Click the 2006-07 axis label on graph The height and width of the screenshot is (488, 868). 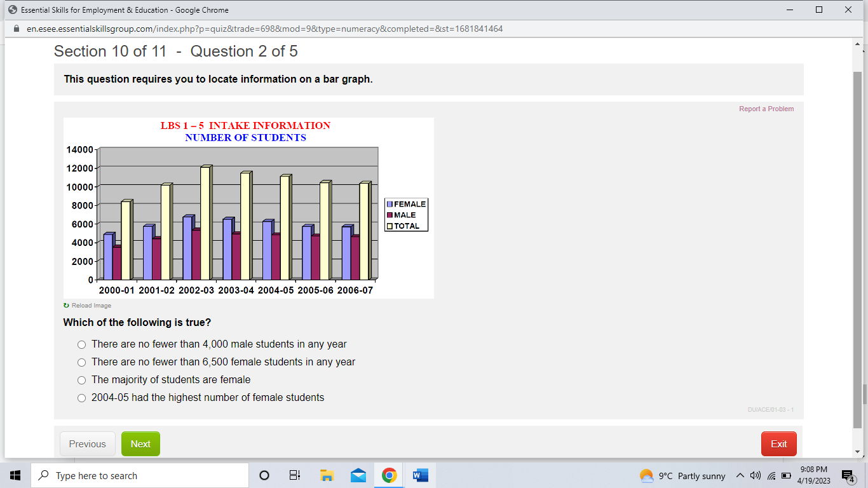coord(355,290)
